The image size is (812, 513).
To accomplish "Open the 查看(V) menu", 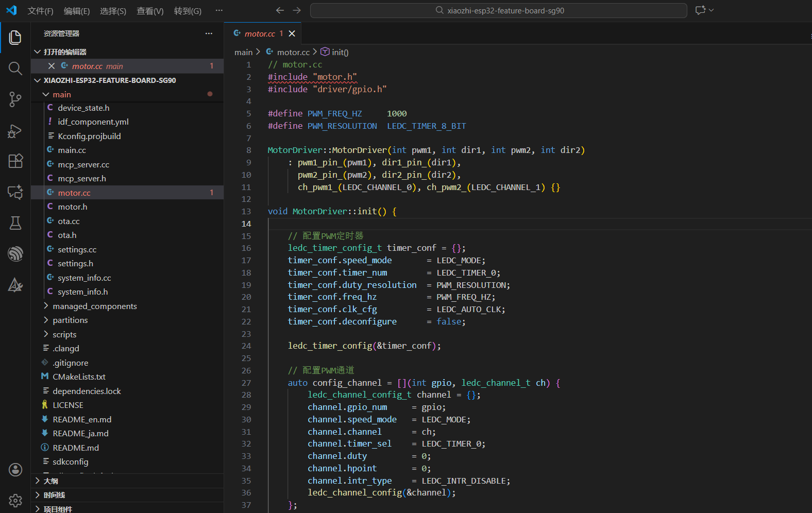I will [x=150, y=11].
